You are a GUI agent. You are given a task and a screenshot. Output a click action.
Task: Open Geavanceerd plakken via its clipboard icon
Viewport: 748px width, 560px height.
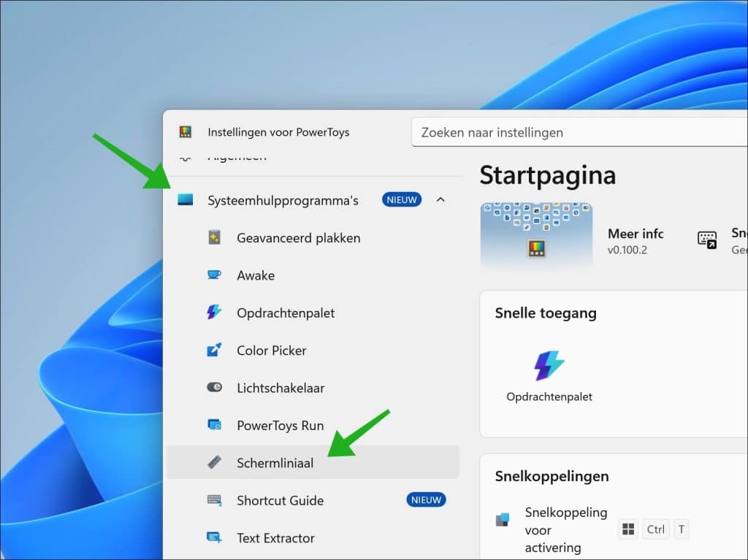pyautogui.click(x=214, y=237)
